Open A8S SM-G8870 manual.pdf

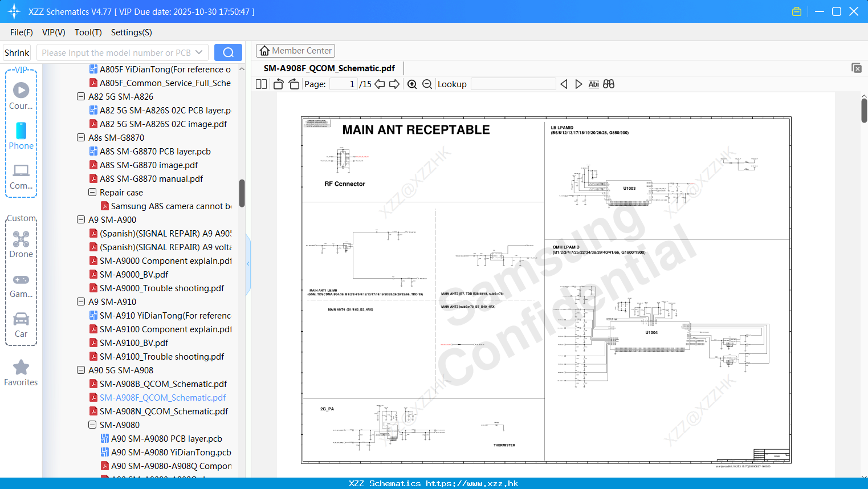[146, 178]
